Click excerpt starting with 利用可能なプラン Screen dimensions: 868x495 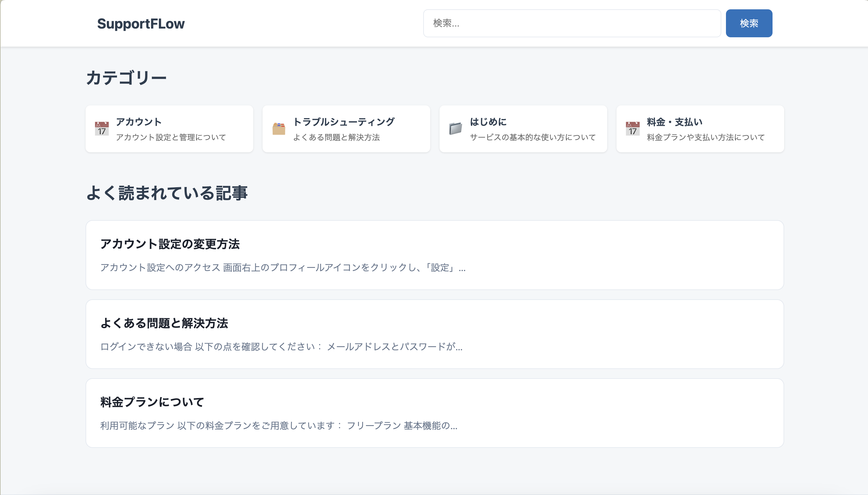(279, 425)
